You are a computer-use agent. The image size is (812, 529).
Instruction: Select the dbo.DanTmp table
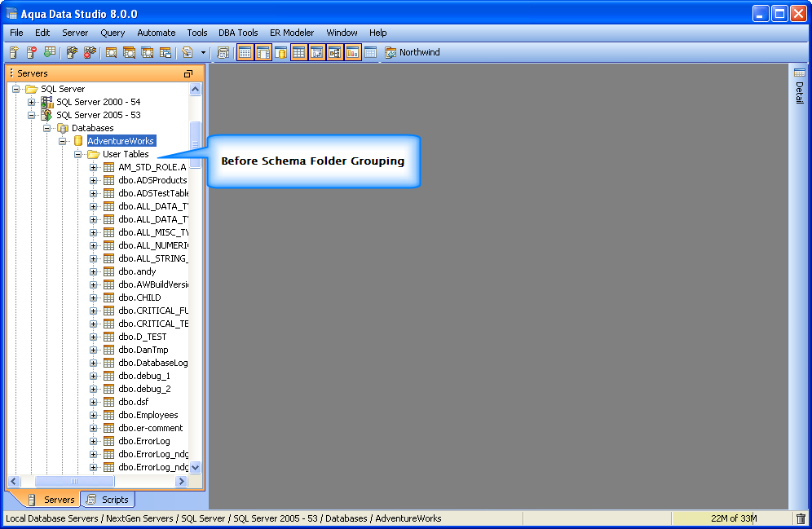[143, 350]
